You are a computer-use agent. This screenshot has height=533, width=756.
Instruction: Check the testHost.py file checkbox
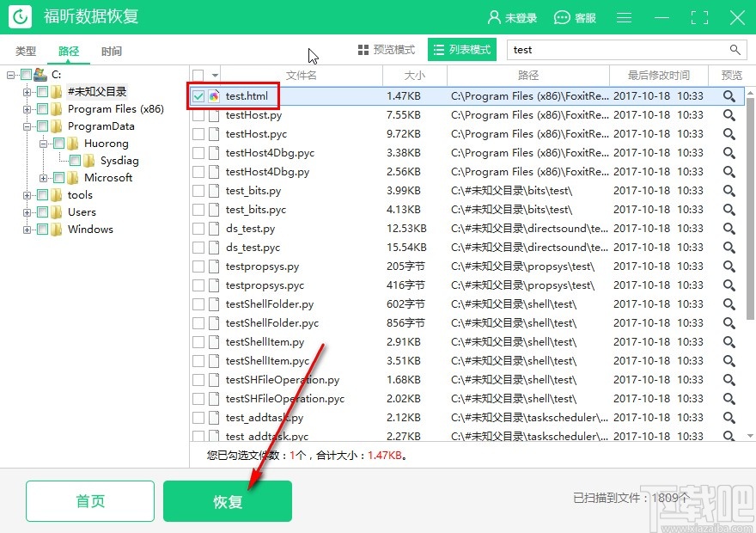(x=198, y=115)
